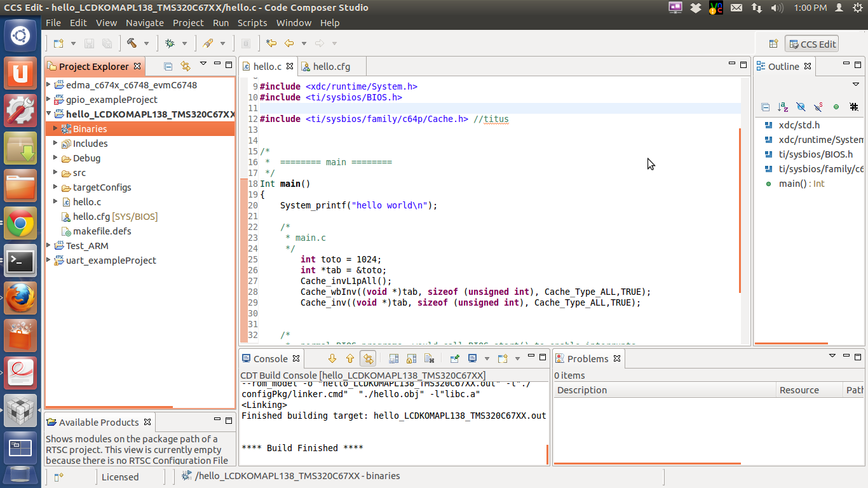Open Project Explorer view menu triangle

[203, 64]
